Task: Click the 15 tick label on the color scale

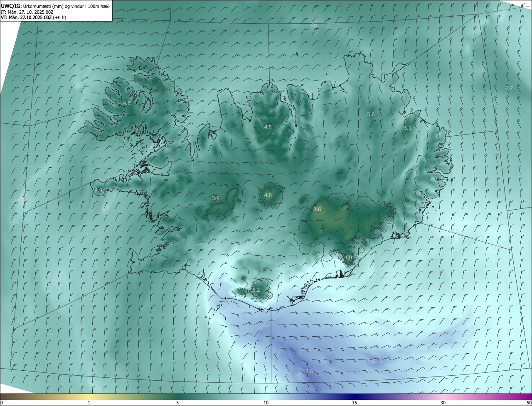Action: [x=355, y=403]
